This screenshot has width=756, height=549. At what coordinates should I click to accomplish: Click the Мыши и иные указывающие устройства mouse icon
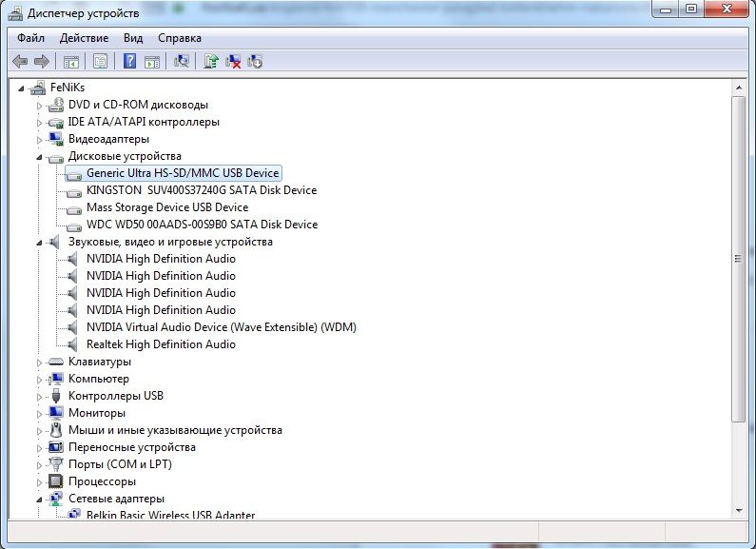[x=56, y=430]
